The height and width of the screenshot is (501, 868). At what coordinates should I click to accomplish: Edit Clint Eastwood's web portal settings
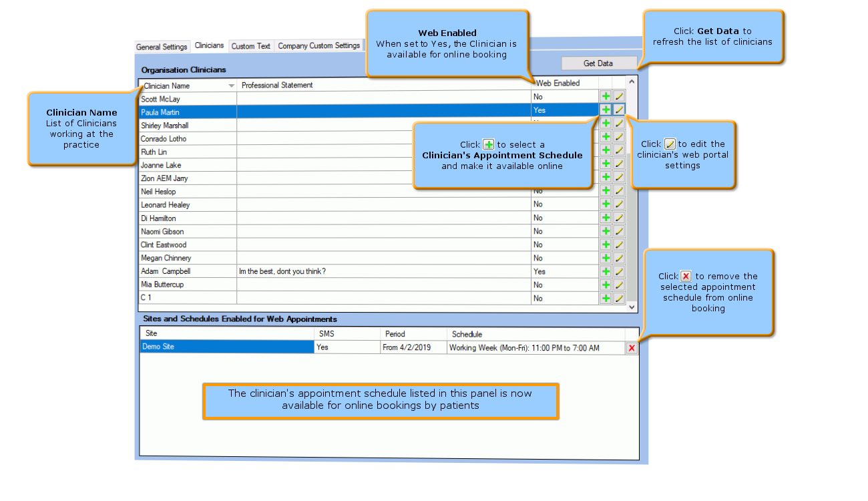pyautogui.click(x=619, y=244)
